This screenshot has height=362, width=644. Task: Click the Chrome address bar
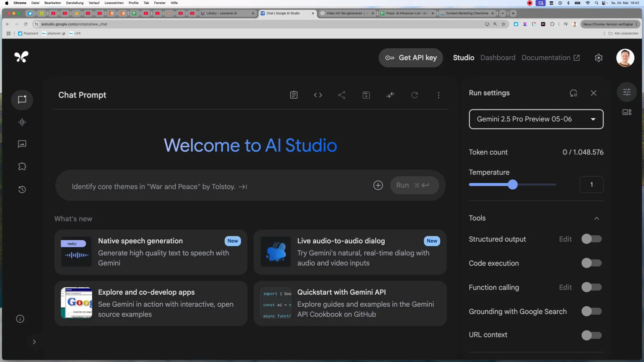click(x=262, y=24)
